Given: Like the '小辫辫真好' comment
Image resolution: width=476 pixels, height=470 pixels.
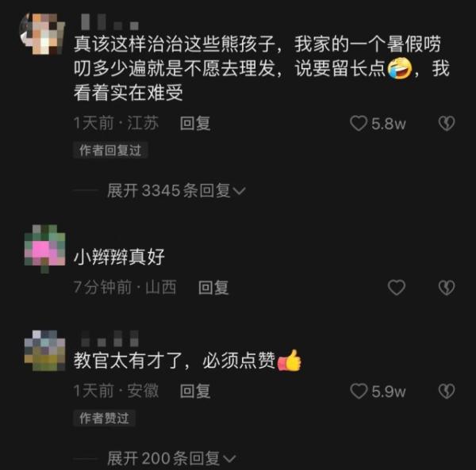Looking at the screenshot, I should [x=397, y=287].
